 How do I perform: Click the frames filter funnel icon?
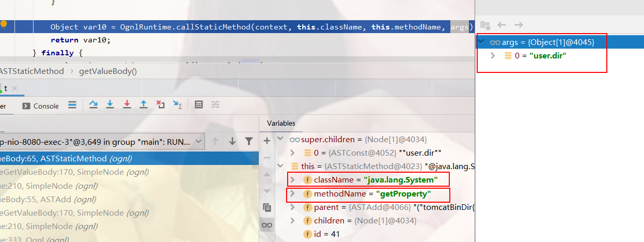[x=249, y=141]
